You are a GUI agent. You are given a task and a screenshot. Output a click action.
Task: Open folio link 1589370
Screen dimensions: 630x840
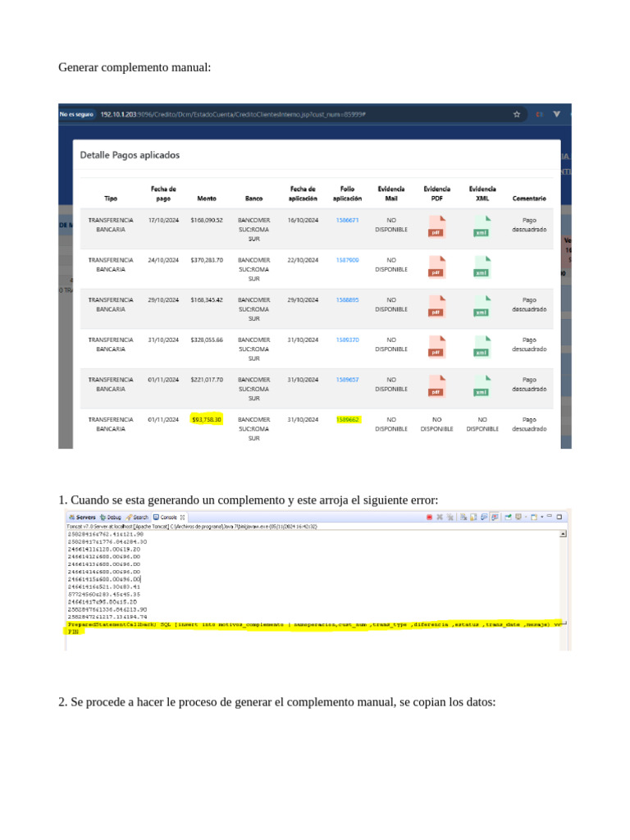(347, 340)
